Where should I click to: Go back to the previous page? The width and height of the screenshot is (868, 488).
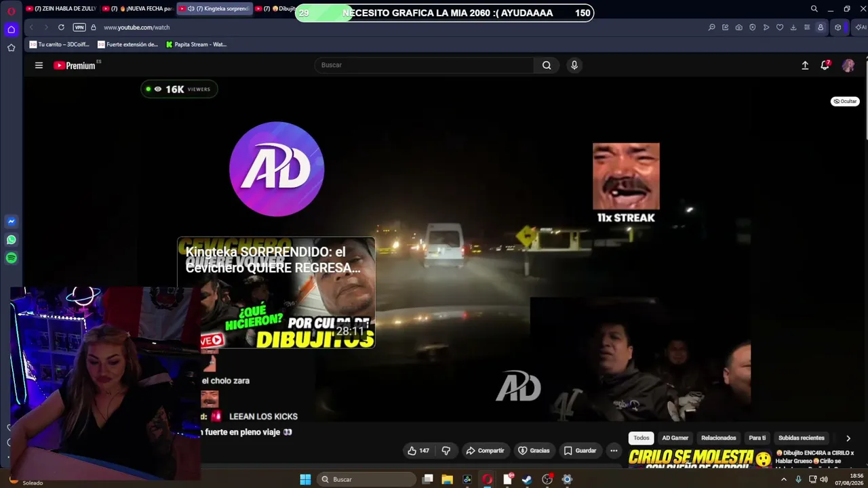(31, 27)
